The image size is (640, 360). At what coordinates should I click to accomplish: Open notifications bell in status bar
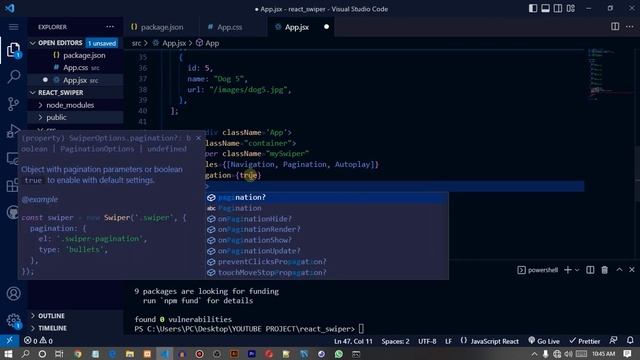click(630, 340)
